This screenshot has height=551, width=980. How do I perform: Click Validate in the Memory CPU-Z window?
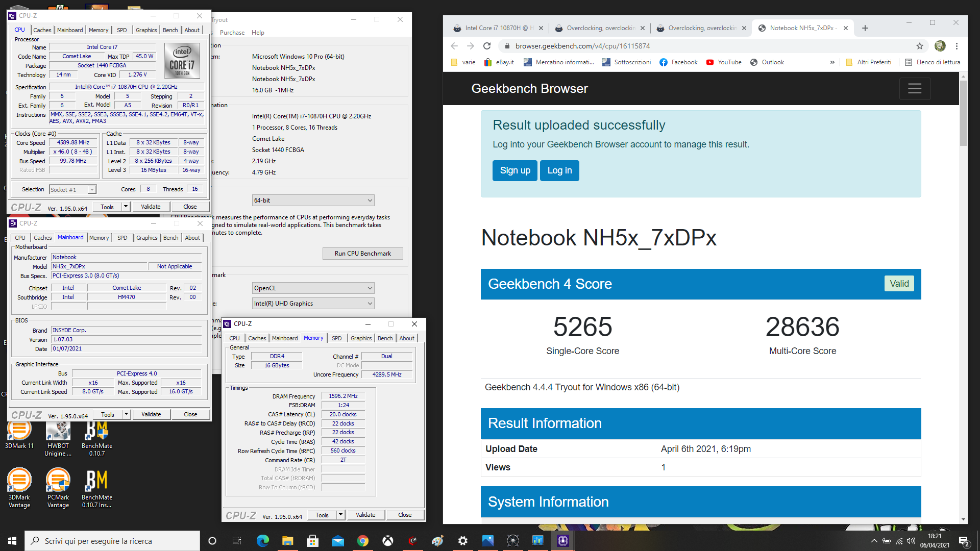coord(365,515)
